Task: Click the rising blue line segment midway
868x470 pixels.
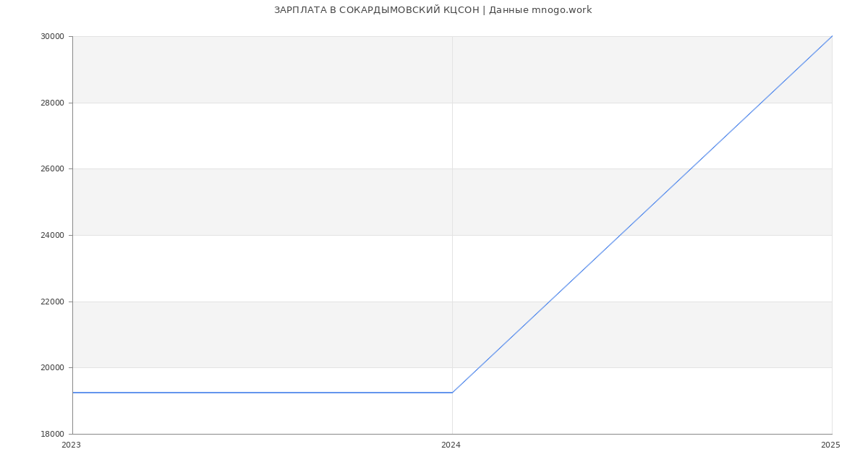Action: pos(642,214)
